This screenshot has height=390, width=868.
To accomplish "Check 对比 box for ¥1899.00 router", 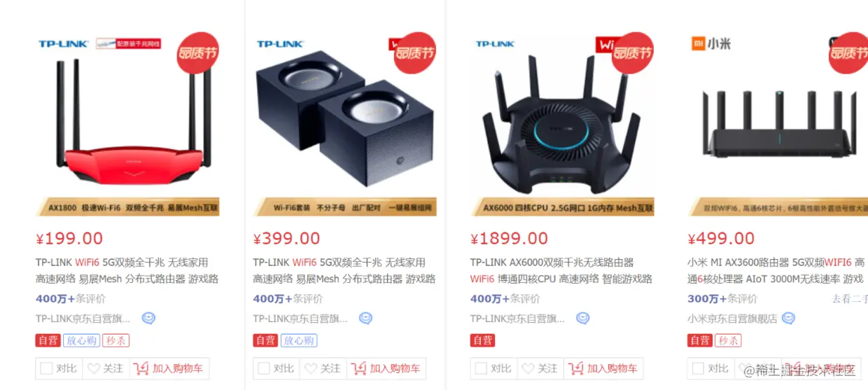I will click(x=481, y=368).
